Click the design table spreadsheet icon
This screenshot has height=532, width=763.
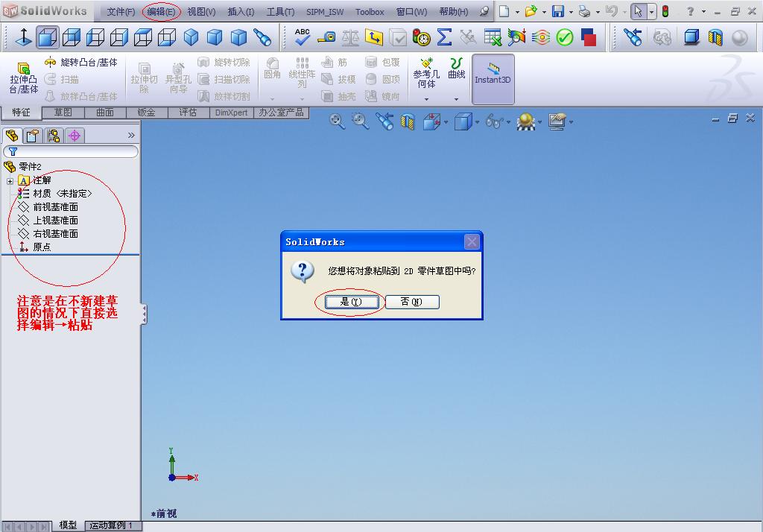click(x=493, y=37)
